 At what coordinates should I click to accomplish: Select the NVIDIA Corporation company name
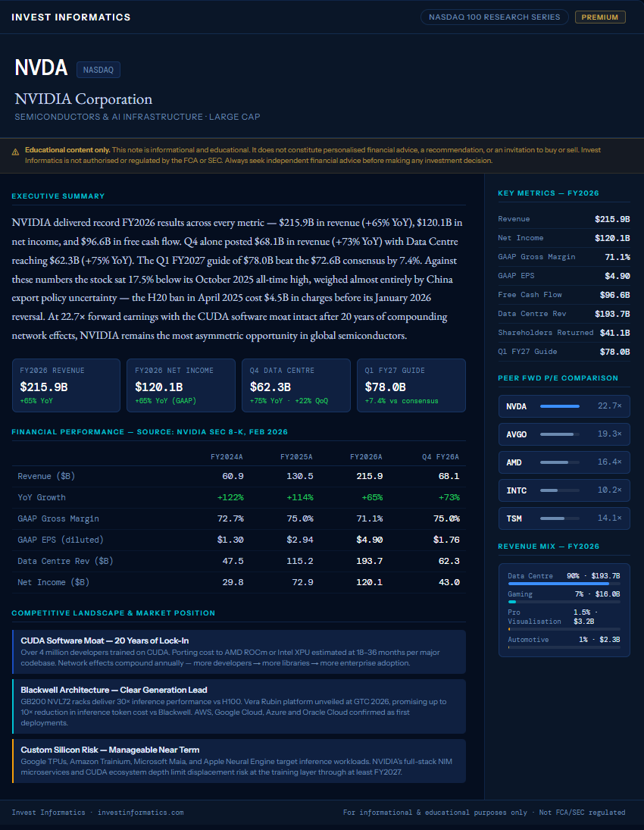click(83, 99)
